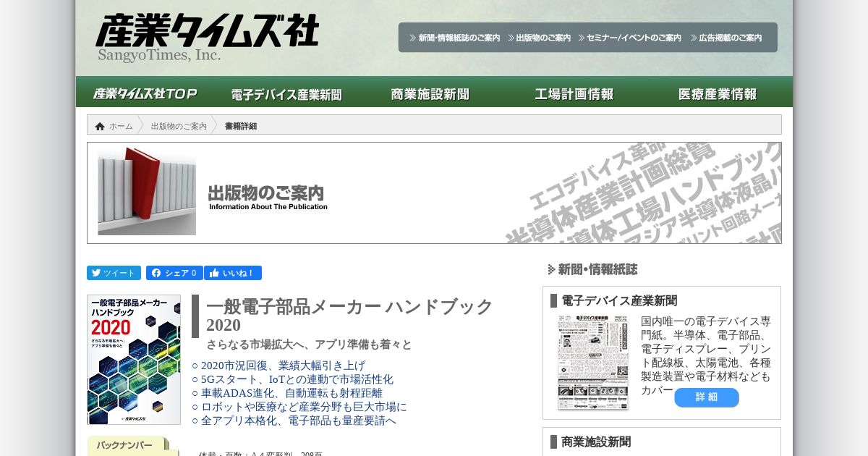Open 出版物のご案内 header link
The width and height of the screenshot is (868, 456).
coord(539,38)
